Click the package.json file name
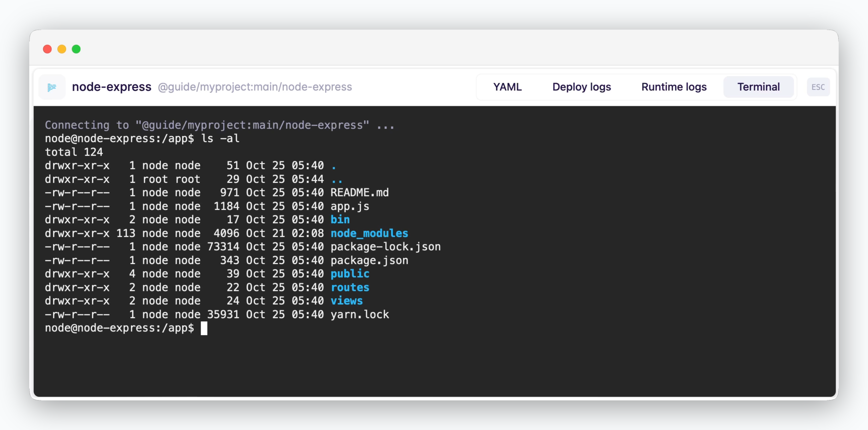Viewport: 868px width, 430px height. coord(369,260)
